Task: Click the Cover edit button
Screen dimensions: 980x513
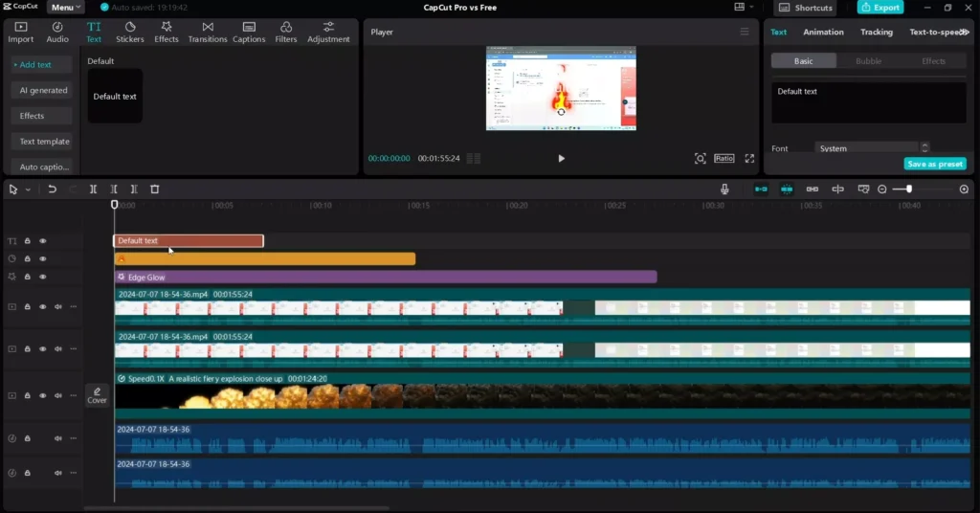Action: (97, 395)
